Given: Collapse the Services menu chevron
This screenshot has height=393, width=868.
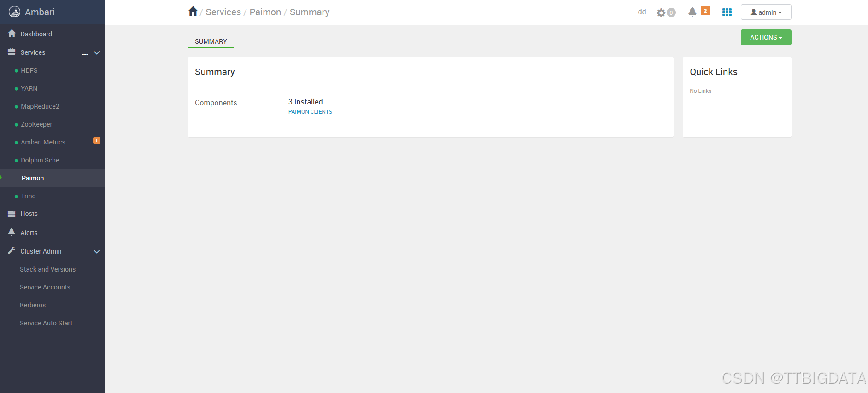Looking at the screenshot, I should (97, 52).
